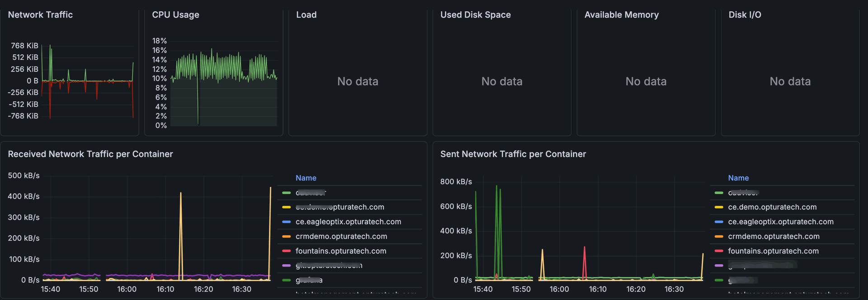Image resolution: width=868 pixels, height=300 pixels.
Task: Click red fountains color swatch in Sent legend
Action: (719, 251)
